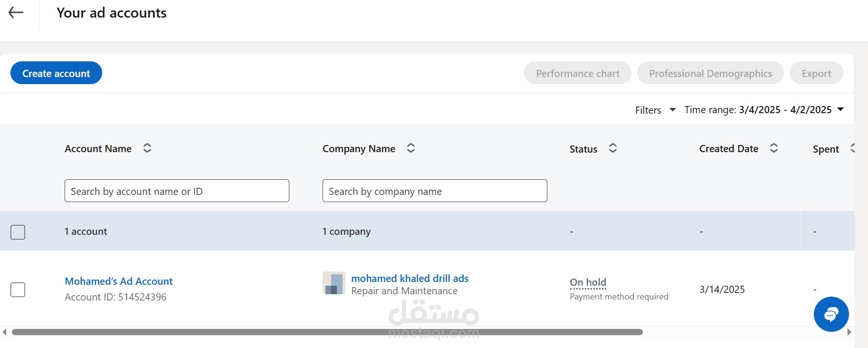Image resolution: width=868 pixels, height=348 pixels.
Task: Click the 1 company summary cell
Action: (x=346, y=232)
